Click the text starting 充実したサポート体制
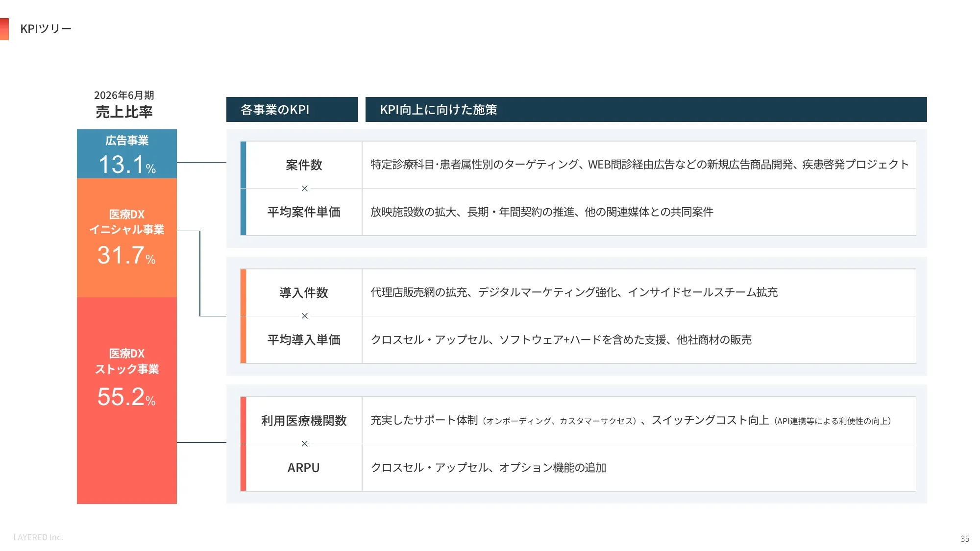The width and height of the screenshot is (980, 551). pyautogui.click(x=631, y=420)
